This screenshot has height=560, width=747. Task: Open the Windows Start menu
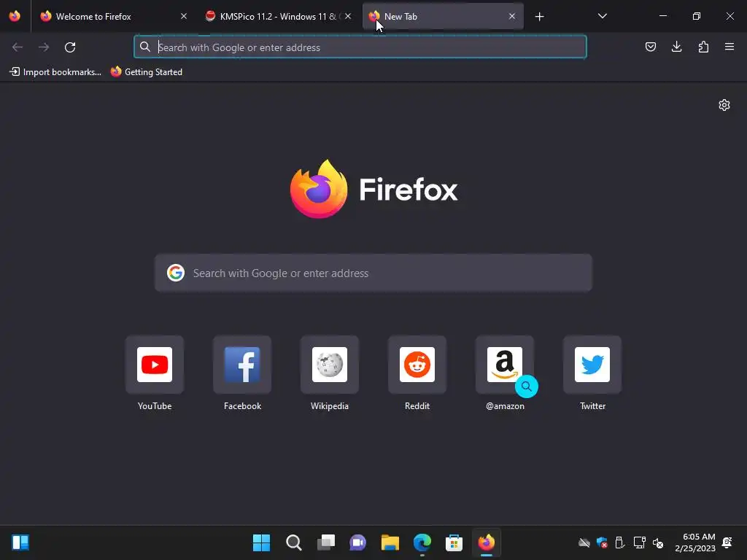(261, 542)
